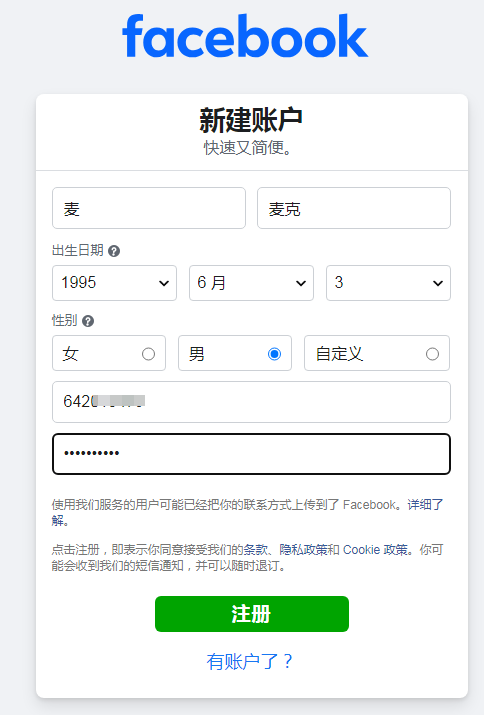The width and height of the screenshot is (484, 715).
Task: Focus the surname field containing 麦
Action: pyautogui.click(x=149, y=208)
